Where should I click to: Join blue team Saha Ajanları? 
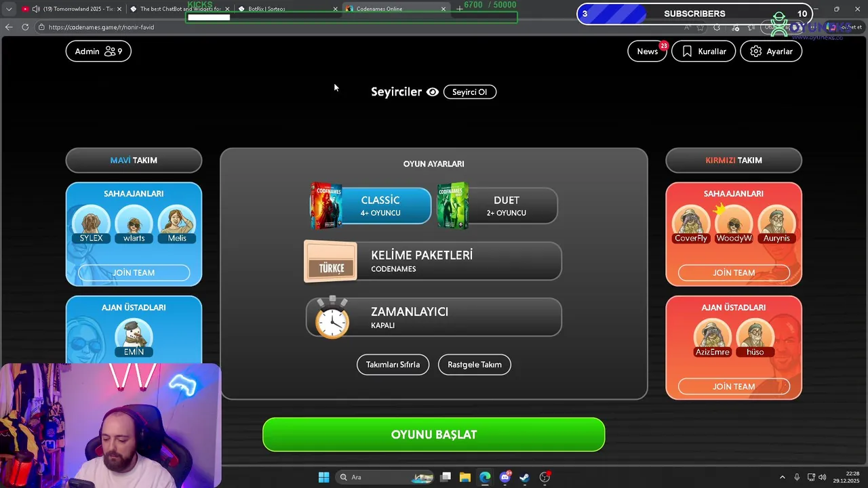click(134, 272)
